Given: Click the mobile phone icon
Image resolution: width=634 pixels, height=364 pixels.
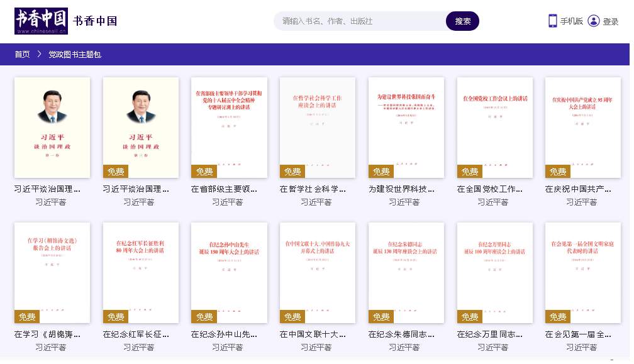Looking at the screenshot, I should (x=552, y=21).
